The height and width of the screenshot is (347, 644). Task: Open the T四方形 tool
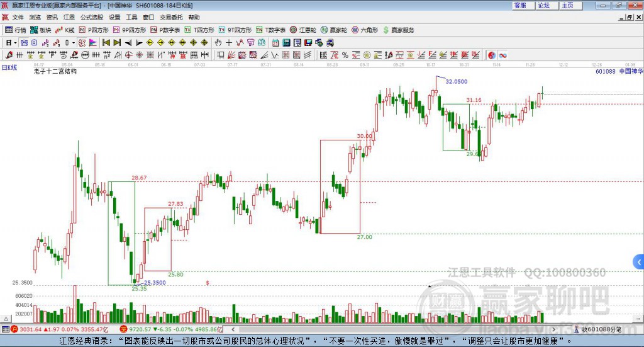pyautogui.click(x=199, y=30)
